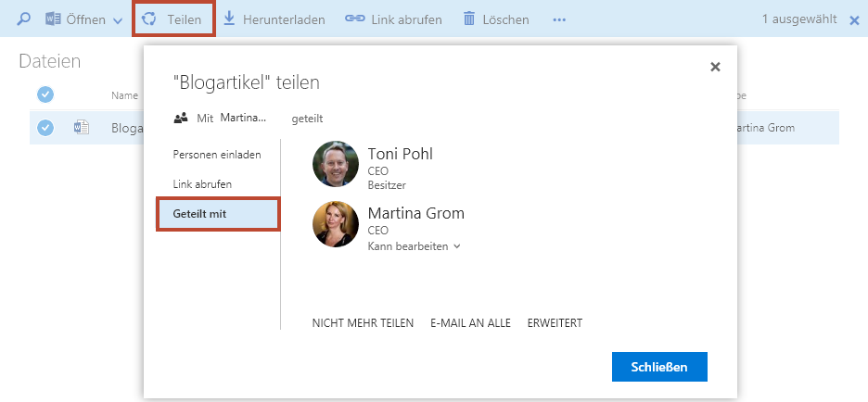Screen dimensions: 868x402
Task: Toggle the select-all checkmark in header
Action: [x=45, y=94]
